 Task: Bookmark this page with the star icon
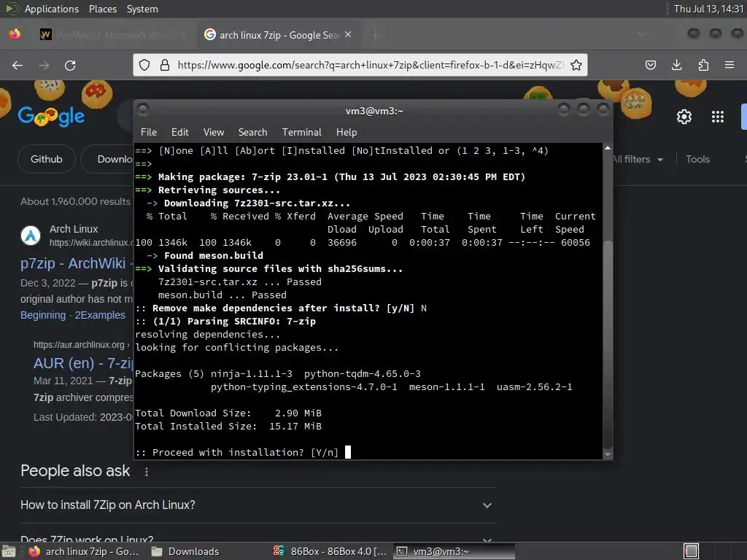pos(576,65)
